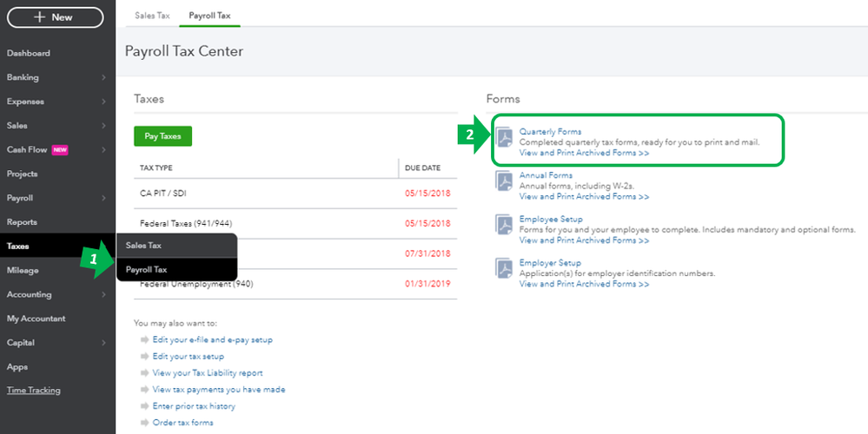Open the Quarterly Forms link
The image size is (868, 434).
click(x=550, y=132)
